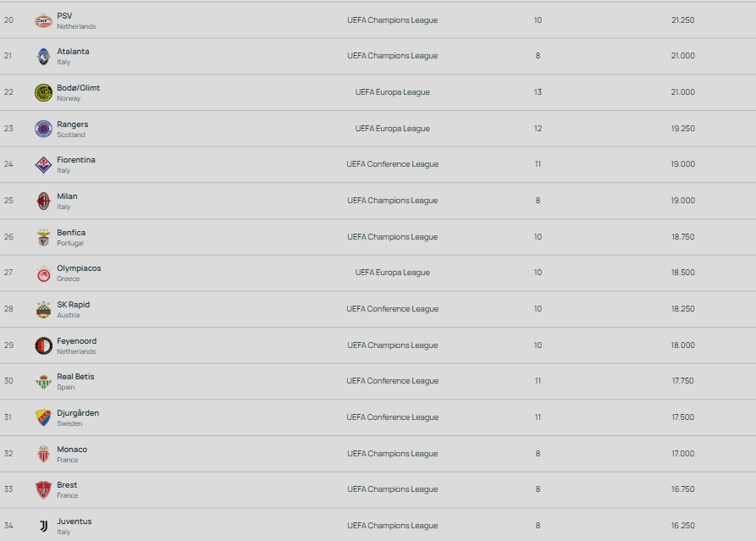
Task: Open the Brest team name link
Action: [67, 485]
